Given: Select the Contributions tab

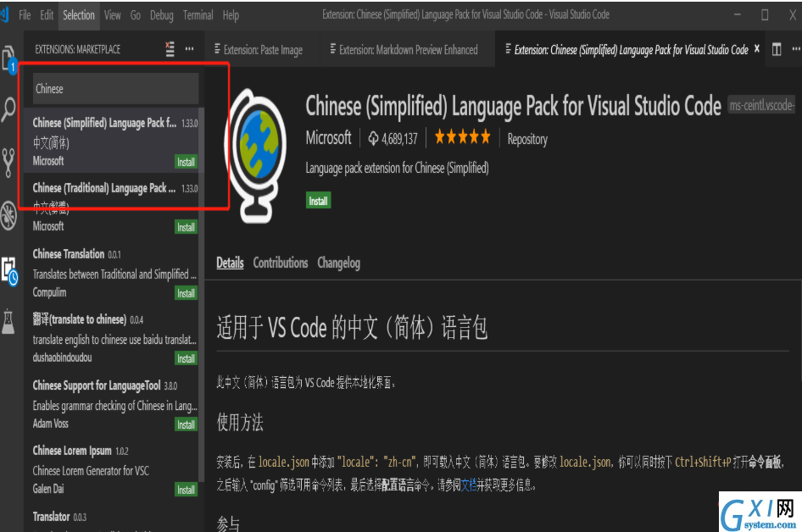Looking at the screenshot, I should point(281,263).
